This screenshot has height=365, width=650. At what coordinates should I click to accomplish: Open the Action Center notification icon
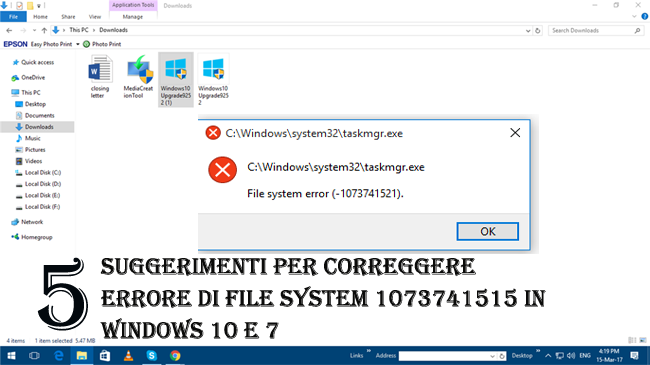pos(634,356)
